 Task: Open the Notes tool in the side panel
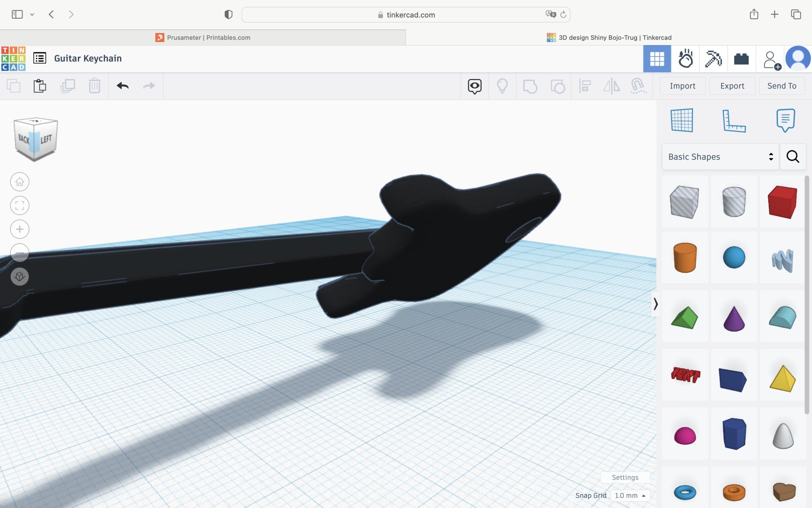[785, 121]
